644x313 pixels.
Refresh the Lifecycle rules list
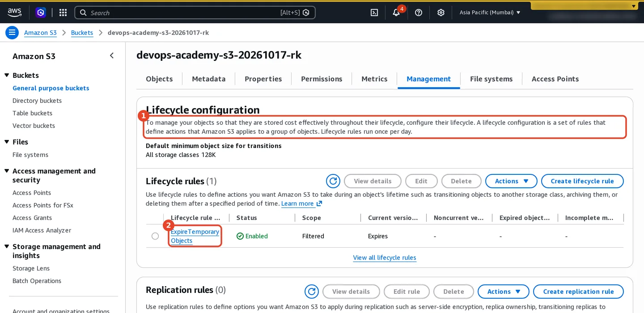pos(333,181)
